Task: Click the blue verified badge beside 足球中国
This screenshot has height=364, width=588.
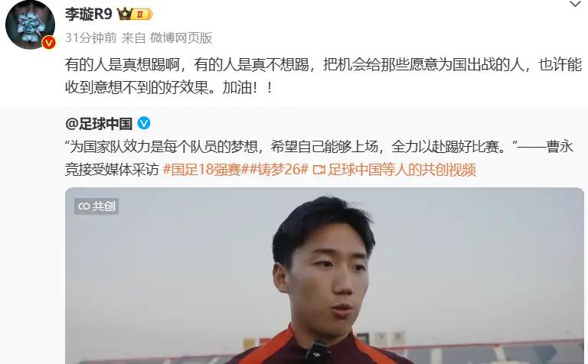Action: (144, 123)
